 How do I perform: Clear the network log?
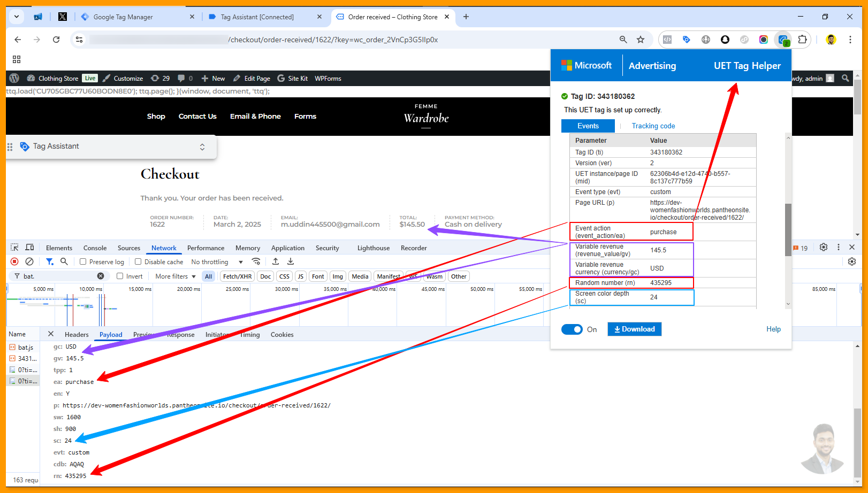tap(29, 261)
